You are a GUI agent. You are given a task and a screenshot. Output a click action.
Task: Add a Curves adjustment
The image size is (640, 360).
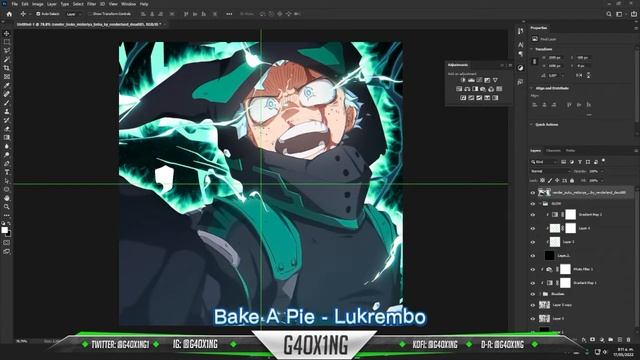point(479,80)
